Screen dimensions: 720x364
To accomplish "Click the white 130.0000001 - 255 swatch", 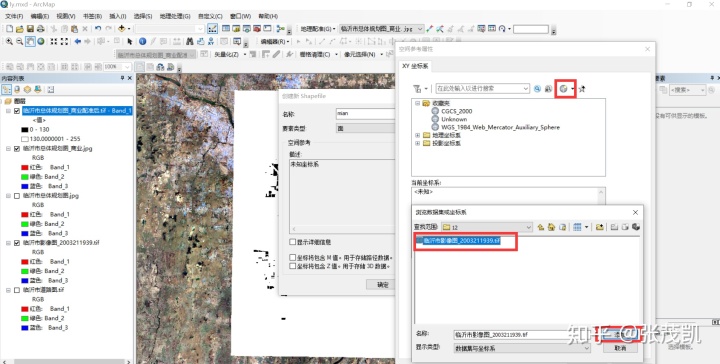I will pos(25,139).
